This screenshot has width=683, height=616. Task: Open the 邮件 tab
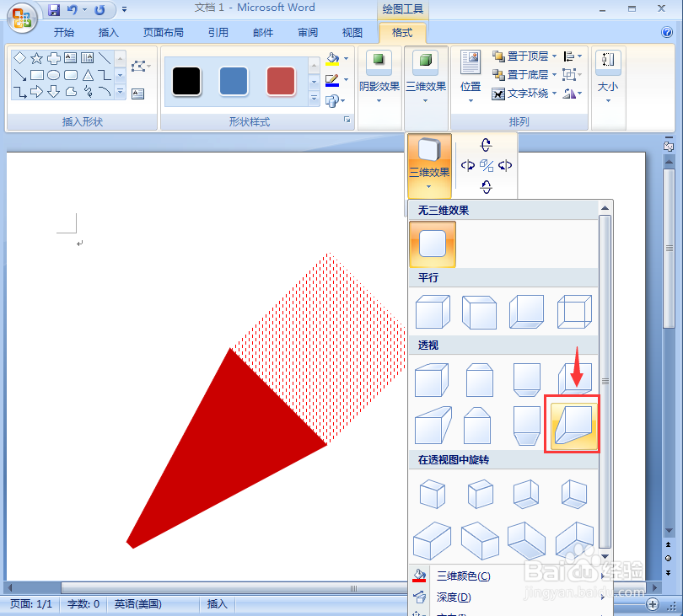click(x=263, y=33)
